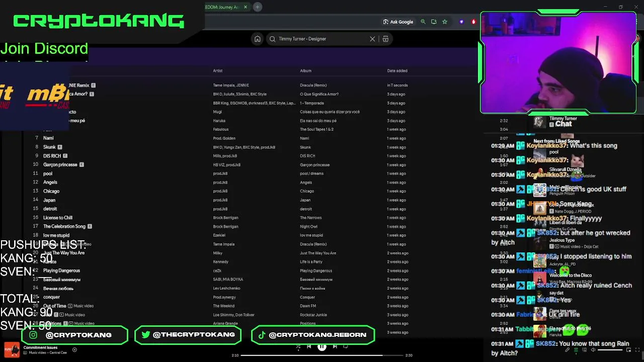Select the song Nami

[x=48, y=138]
